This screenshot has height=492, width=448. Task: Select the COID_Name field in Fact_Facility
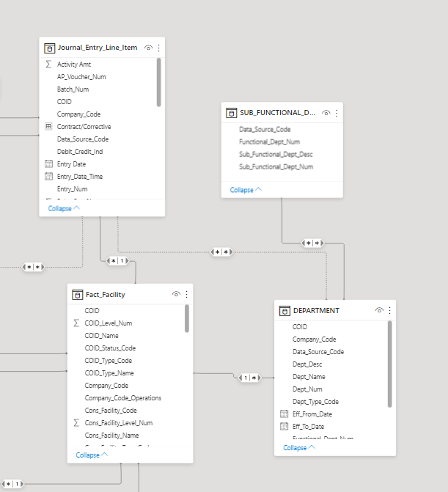tap(102, 336)
